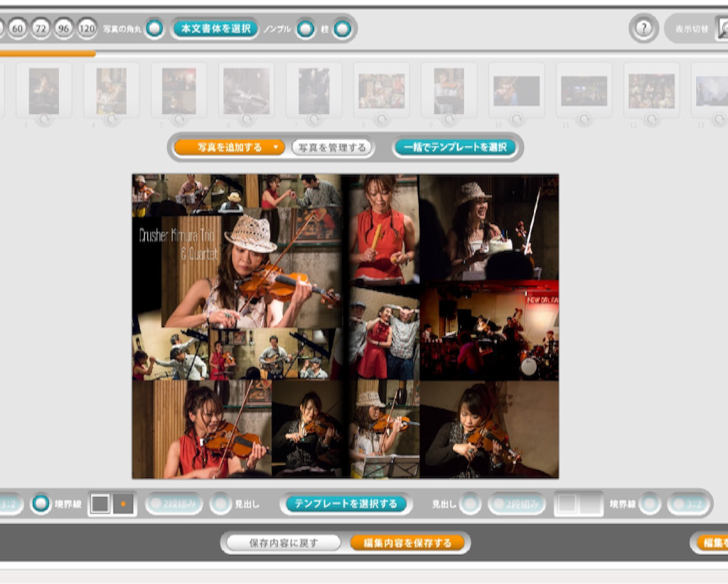The image size is (728, 584).
Task: Click rotate icon under page 5 thumbnail
Action: tap(179, 120)
